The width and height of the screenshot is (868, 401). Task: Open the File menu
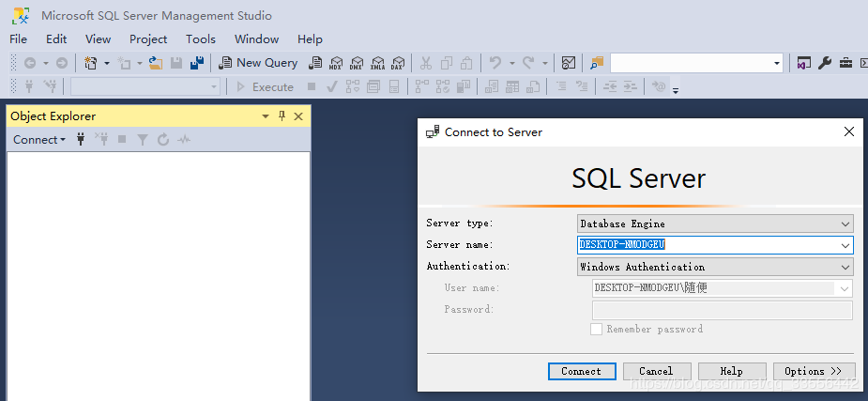18,39
